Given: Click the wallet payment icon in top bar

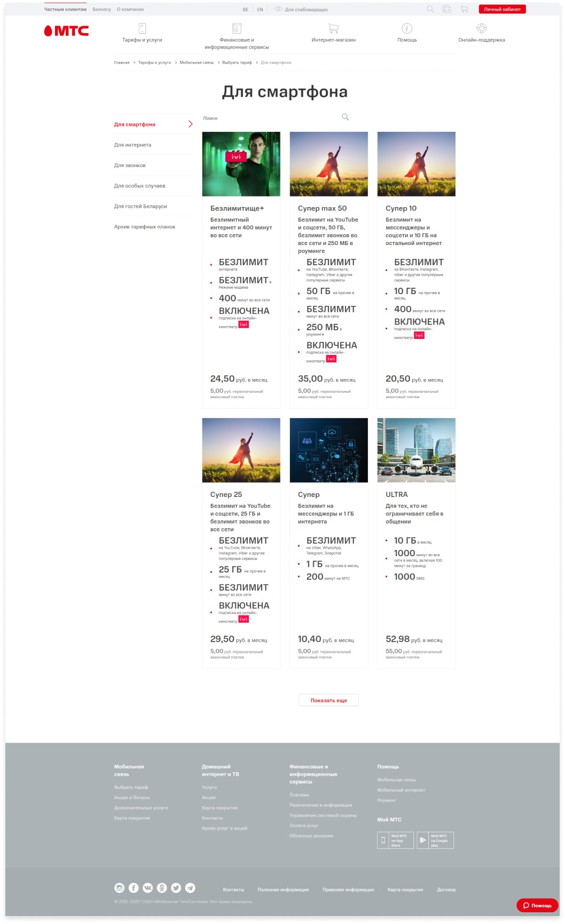Looking at the screenshot, I should [447, 9].
